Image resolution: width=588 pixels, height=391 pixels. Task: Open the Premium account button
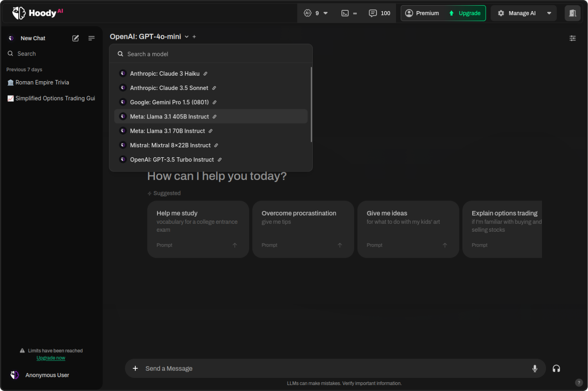(422, 13)
